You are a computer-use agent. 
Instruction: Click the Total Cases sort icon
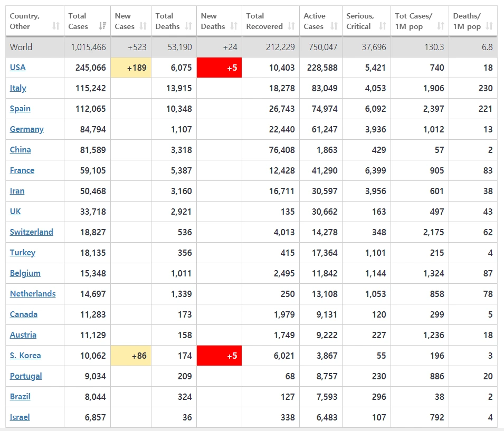tap(102, 26)
